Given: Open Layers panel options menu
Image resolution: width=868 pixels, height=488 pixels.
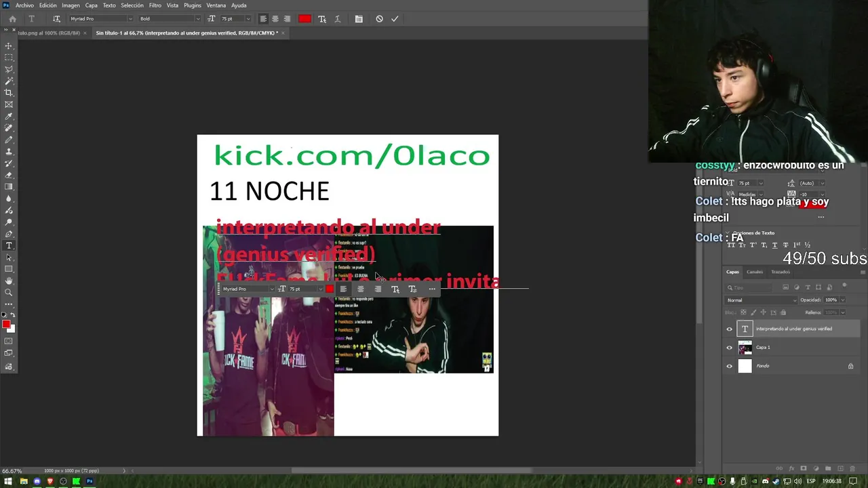Looking at the screenshot, I should click(863, 272).
